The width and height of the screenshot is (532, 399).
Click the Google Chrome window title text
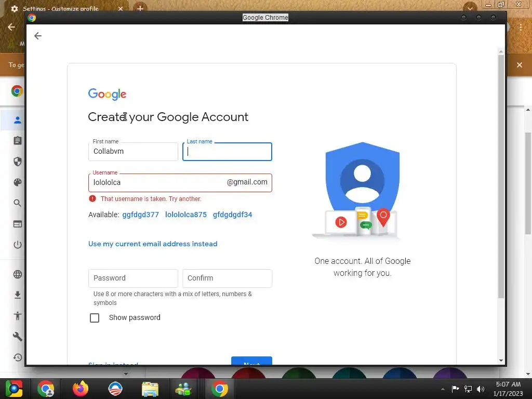(x=265, y=18)
